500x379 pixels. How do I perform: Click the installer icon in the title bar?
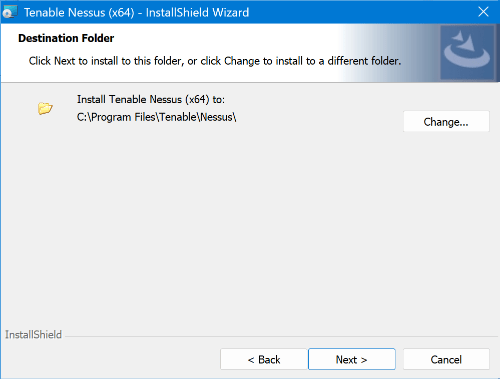click(x=10, y=12)
